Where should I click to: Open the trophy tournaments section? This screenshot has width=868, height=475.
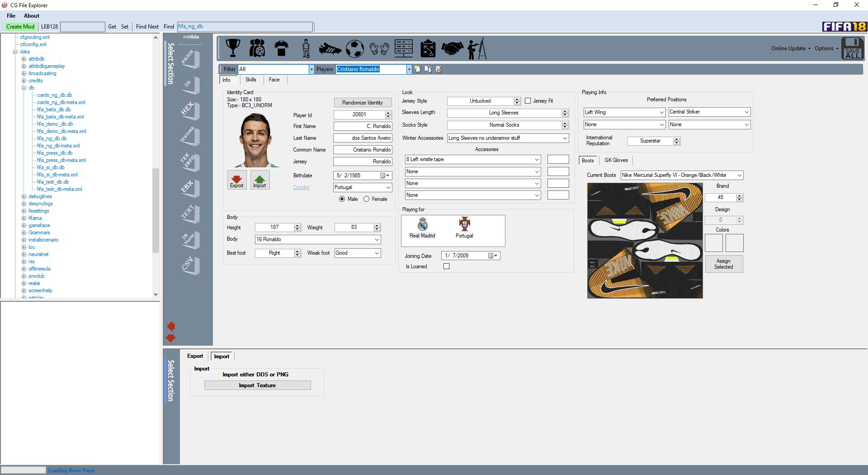click(233, 48)
